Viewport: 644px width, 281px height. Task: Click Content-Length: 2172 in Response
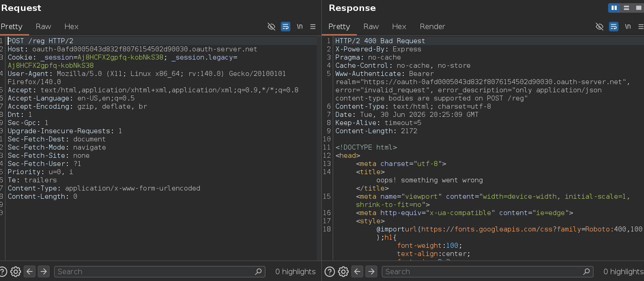376,131
